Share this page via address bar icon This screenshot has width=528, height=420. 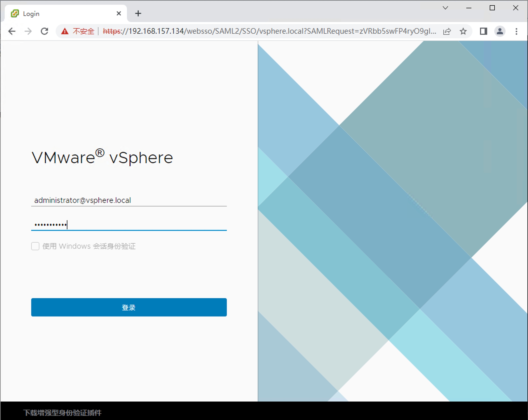447,31
